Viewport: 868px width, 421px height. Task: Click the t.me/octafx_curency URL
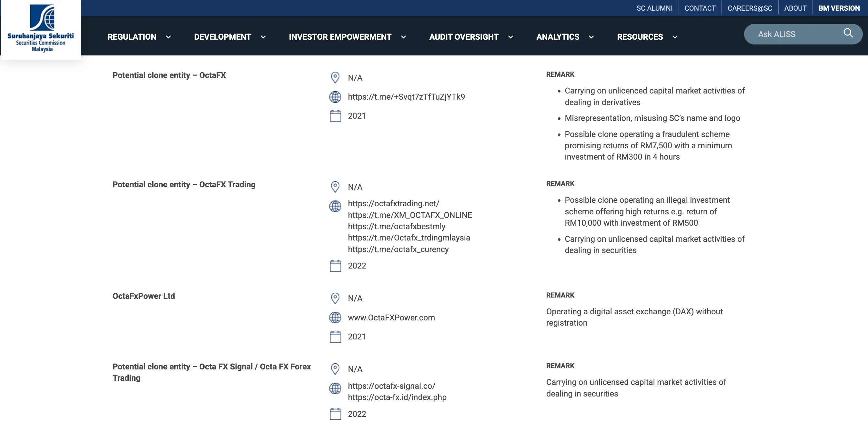click(x=398, y=249)
